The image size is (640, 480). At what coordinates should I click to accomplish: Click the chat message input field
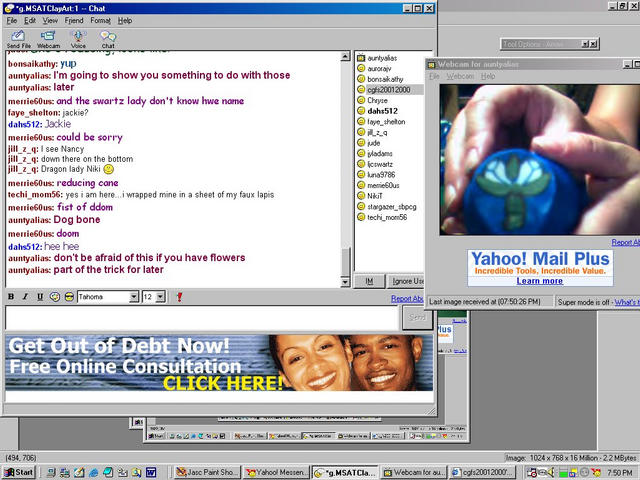(202, 318)
